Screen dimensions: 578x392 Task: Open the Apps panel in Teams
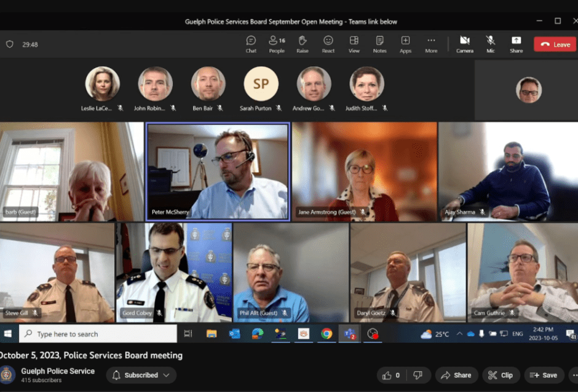pos(405,44)
